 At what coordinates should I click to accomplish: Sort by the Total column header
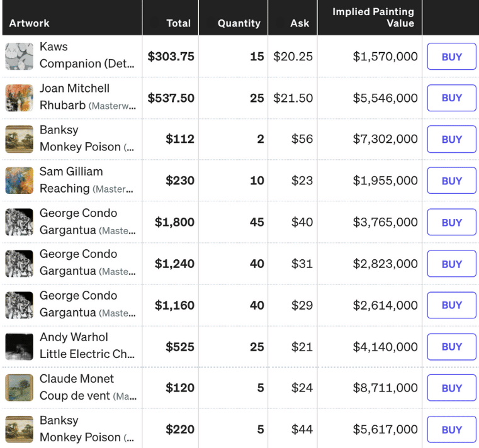tap(178, 23)
